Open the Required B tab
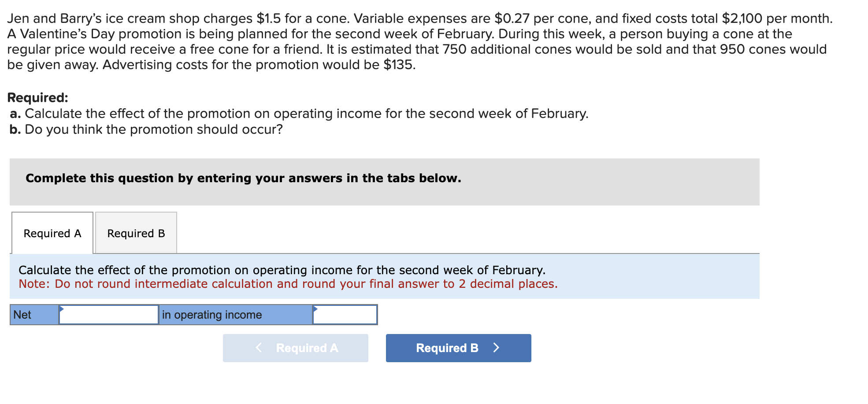868x404 pixels. (136, 233)
